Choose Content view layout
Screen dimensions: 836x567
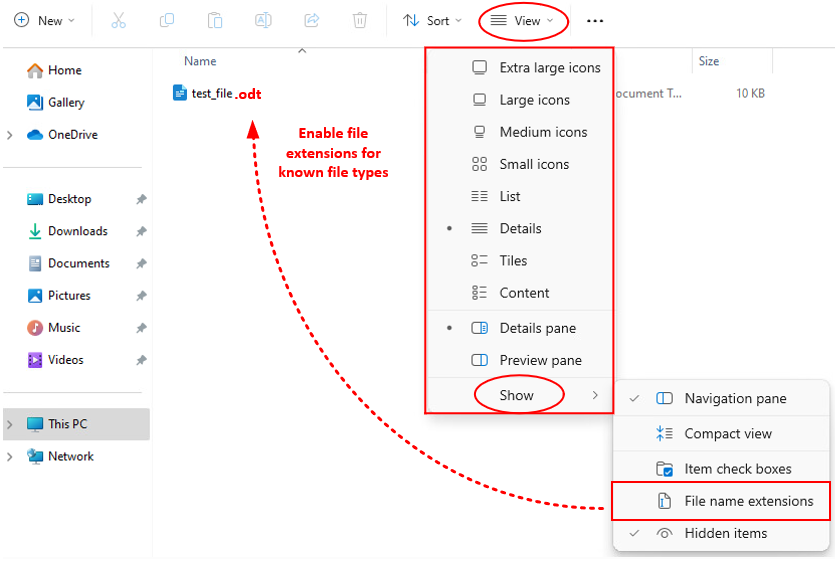pos(520,293)
